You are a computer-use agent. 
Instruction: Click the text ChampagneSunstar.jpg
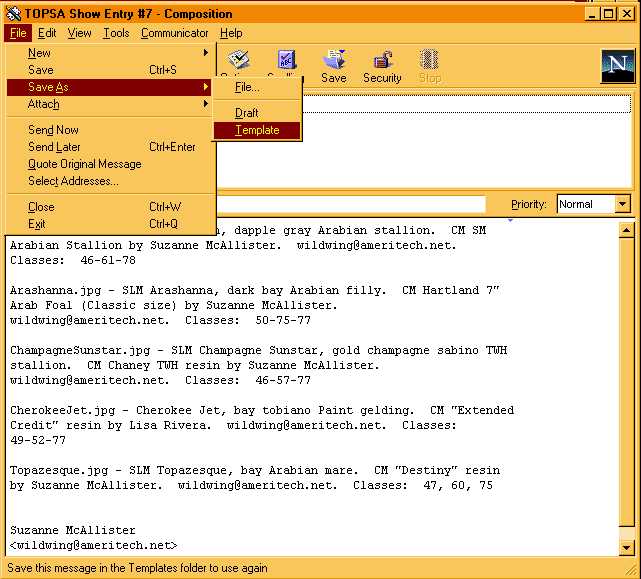pos(80,350)
